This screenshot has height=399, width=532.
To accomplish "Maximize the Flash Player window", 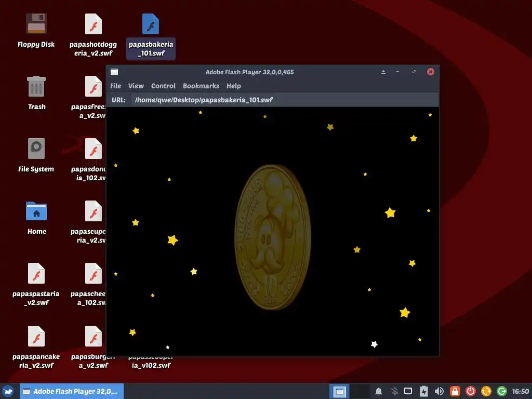I will pyautogui.click(x=414, y=72).
